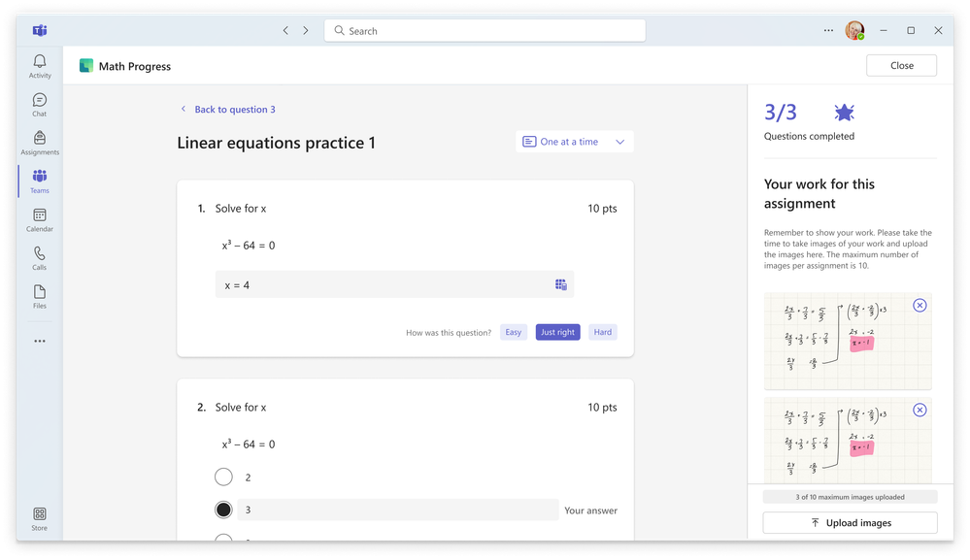Select radio option 3 in question 2
This screenshot has width=970, height=560.
click(223, 510)
